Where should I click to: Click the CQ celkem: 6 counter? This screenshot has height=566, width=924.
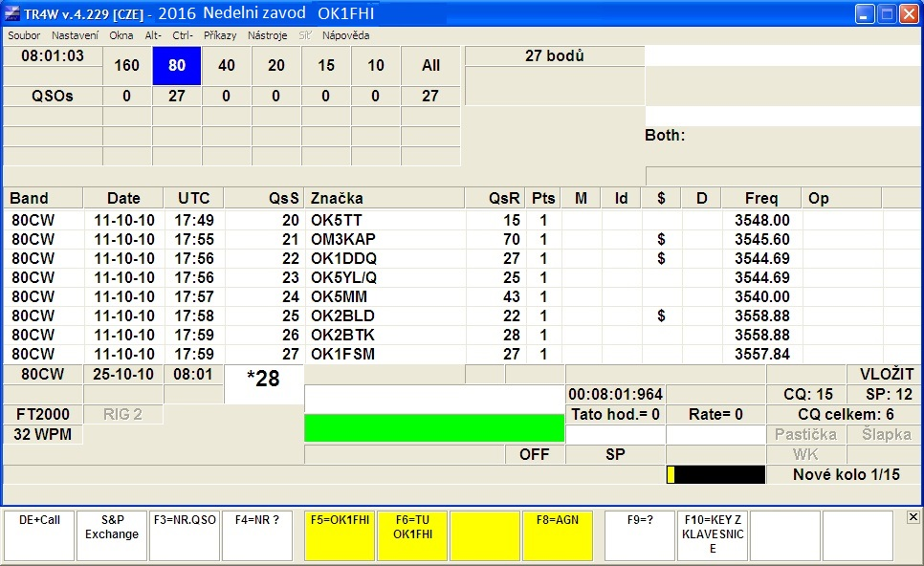[x=846, y=414]
